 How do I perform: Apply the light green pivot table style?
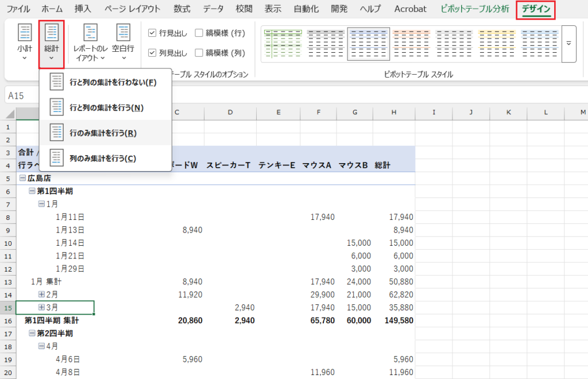click(x=283, y=44)
